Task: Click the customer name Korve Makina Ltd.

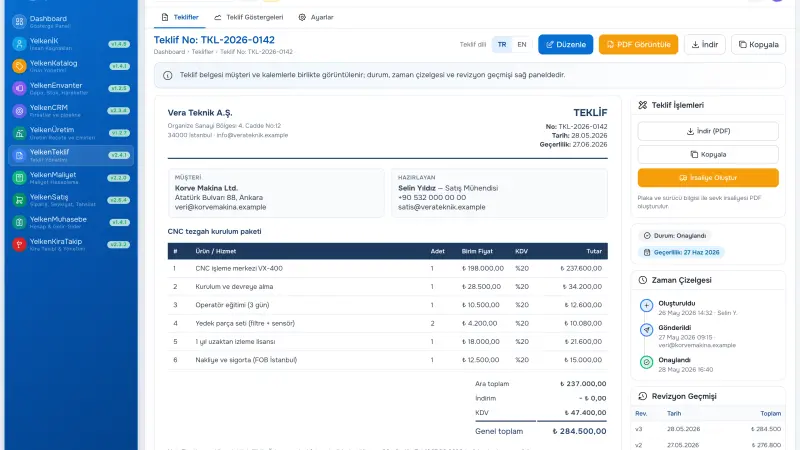Action: coord(206,188)
